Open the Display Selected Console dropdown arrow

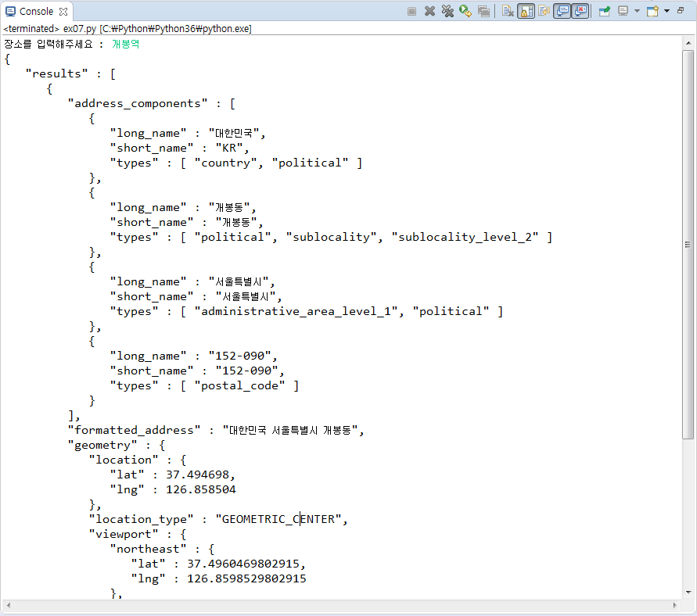coord(637,11)
